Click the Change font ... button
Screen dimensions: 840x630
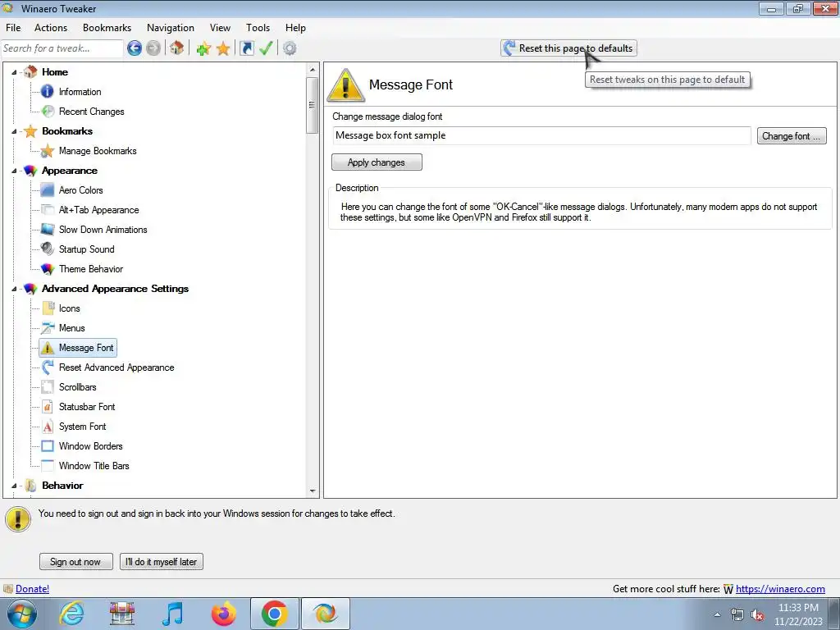[x=792, y=136]
